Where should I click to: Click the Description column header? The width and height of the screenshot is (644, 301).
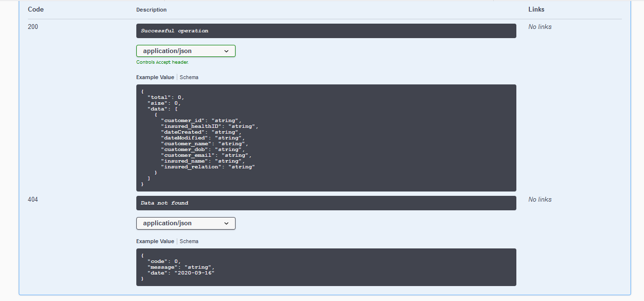click(151, 10)
